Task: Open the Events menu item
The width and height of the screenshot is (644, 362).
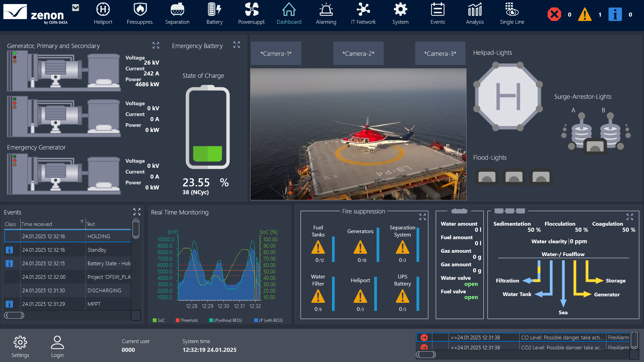Action: coord(437,14)
